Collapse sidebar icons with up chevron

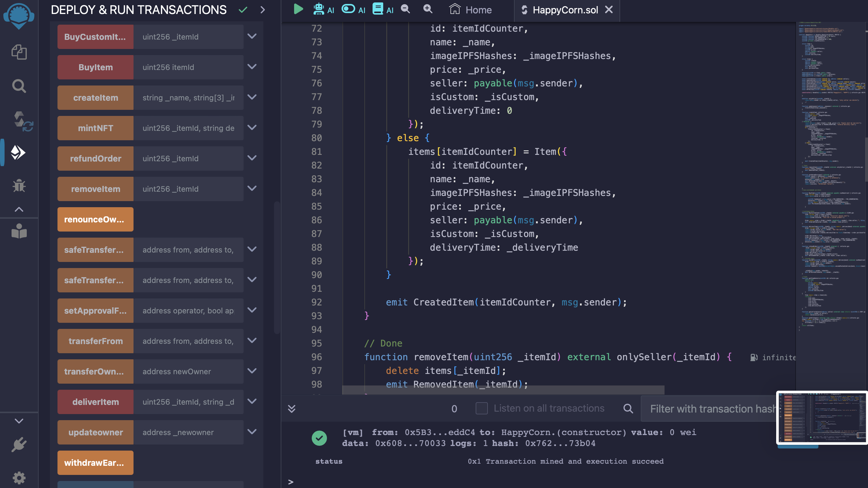click(19, 209)
